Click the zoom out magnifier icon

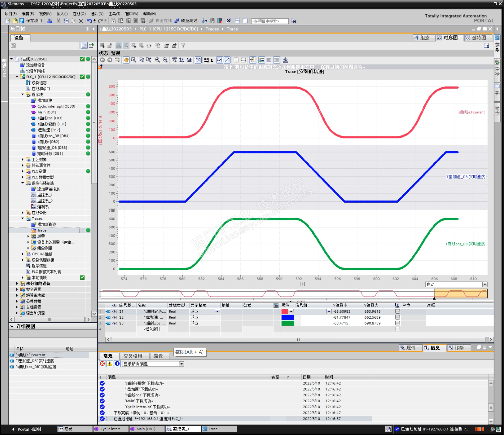tap(165, 60)
